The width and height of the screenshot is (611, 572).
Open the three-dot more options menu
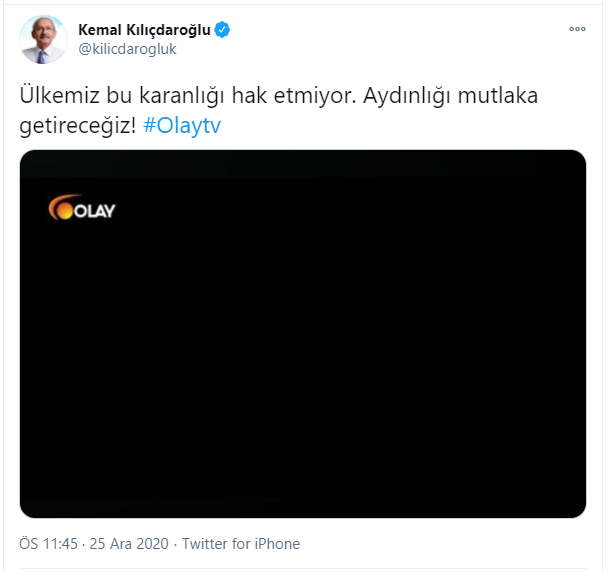(577, 29)
